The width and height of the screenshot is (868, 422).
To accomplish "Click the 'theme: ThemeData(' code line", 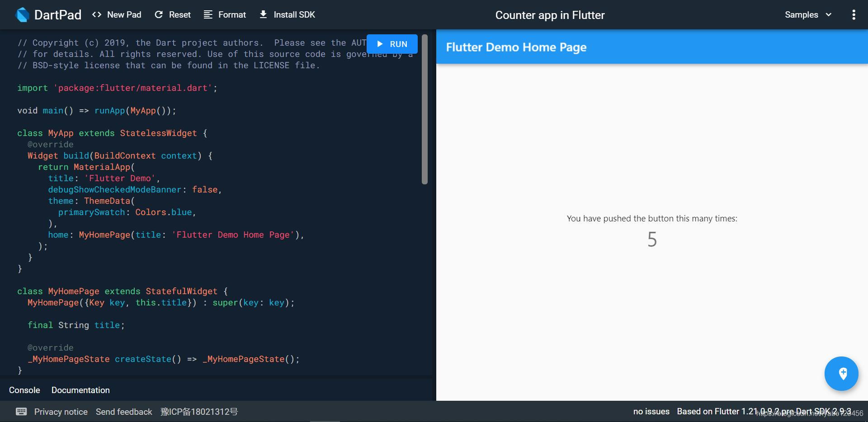I will (x=91, y=201).
